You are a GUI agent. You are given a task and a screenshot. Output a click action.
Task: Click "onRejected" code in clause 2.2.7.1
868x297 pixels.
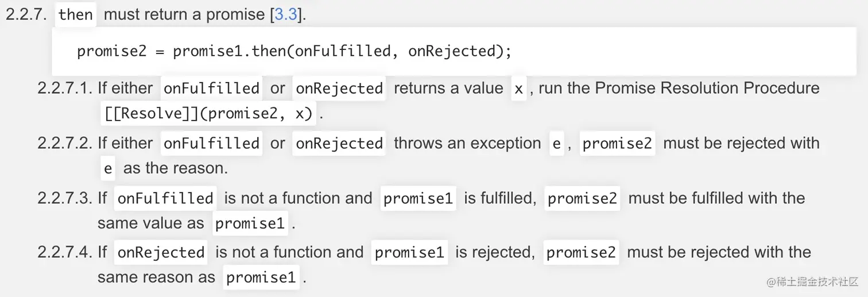tap(339, 88)
